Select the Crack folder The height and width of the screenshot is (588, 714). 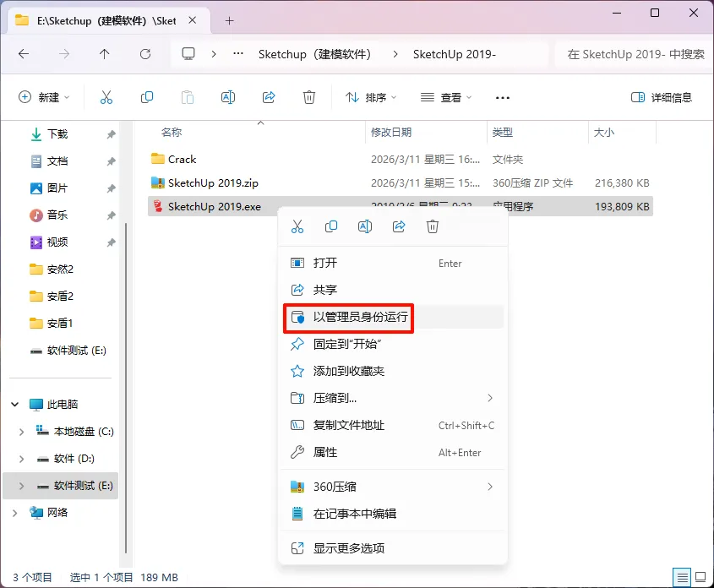coord(401,160)
